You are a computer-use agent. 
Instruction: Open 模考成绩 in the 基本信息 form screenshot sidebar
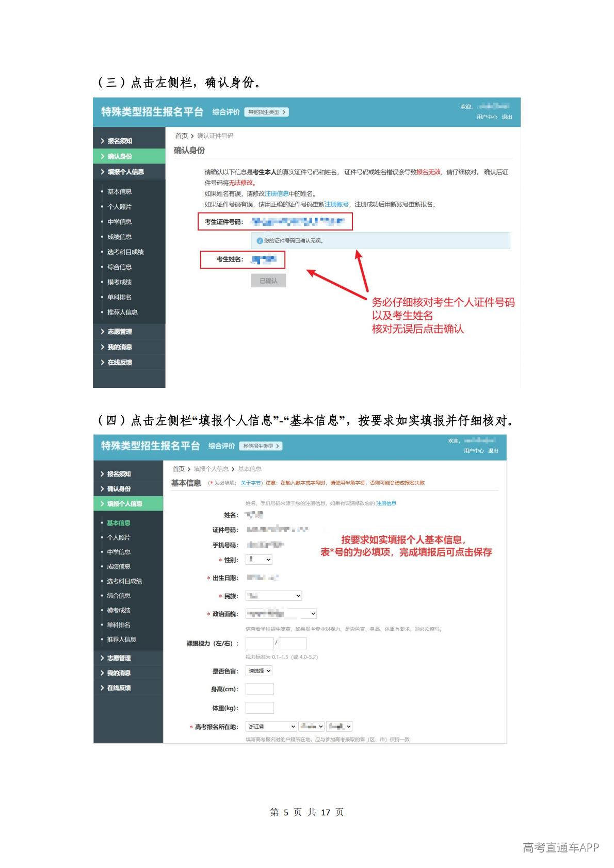tap(118, 610)
